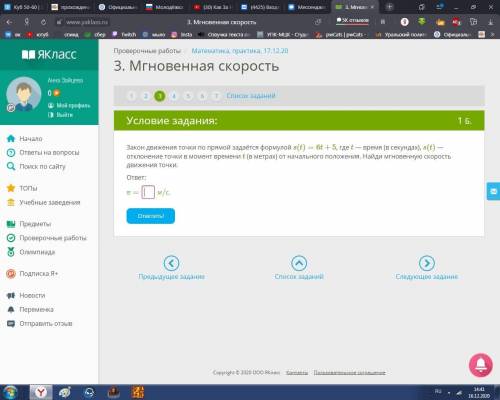500x400 pixels.
Task: Open the Олимпиада medal item
Action: tap(31, 252)
